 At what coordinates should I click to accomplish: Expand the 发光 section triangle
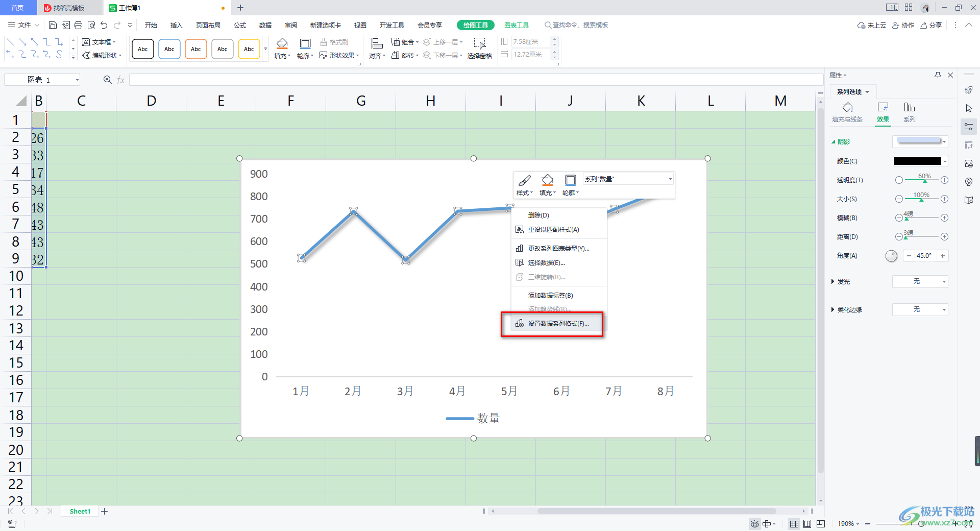[x=833, y=281]
